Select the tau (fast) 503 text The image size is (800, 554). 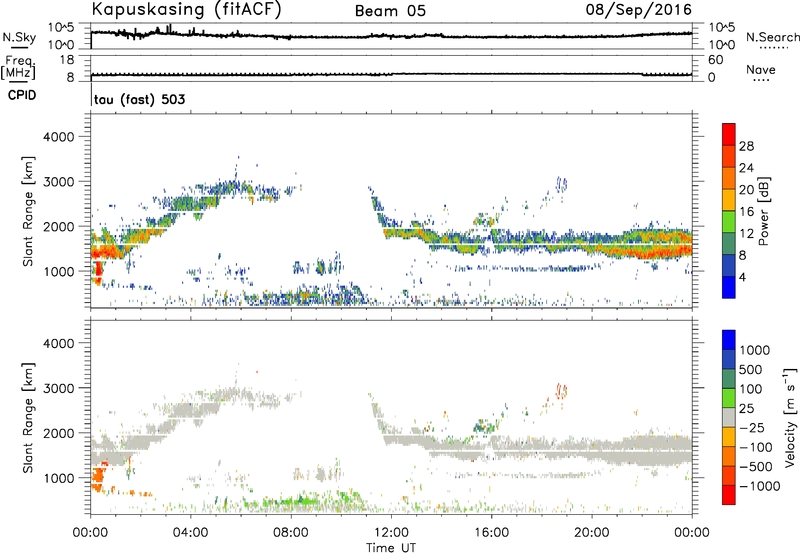tap(139, 99)
